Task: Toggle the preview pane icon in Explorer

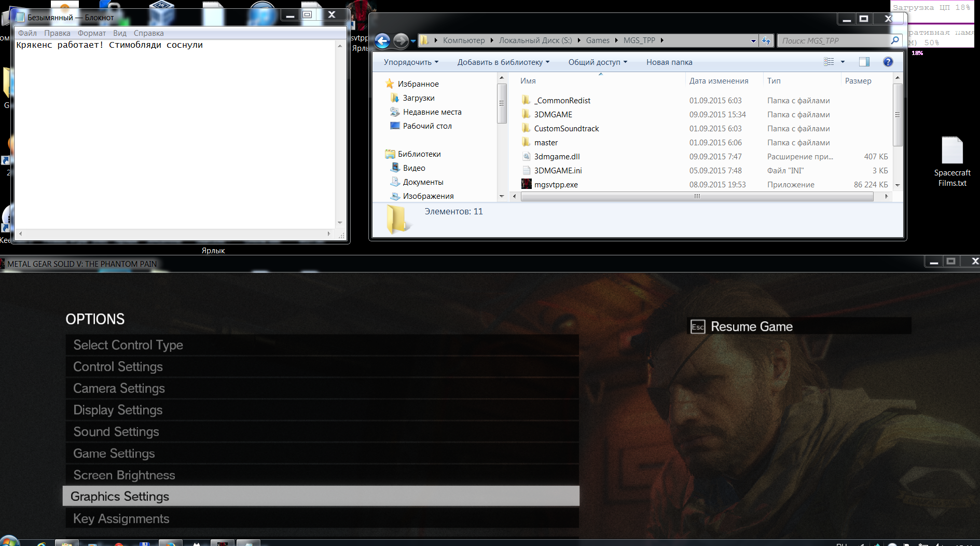Action: point(864,62)
